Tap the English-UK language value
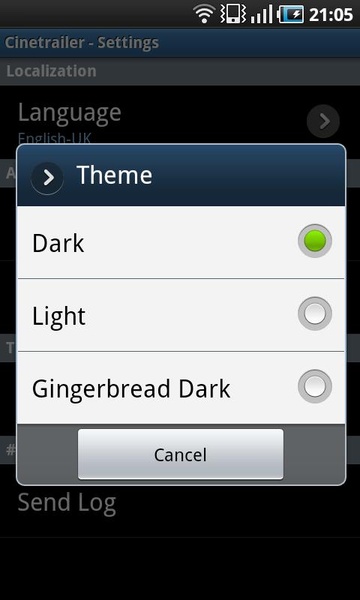 click(x=55, y=138)
